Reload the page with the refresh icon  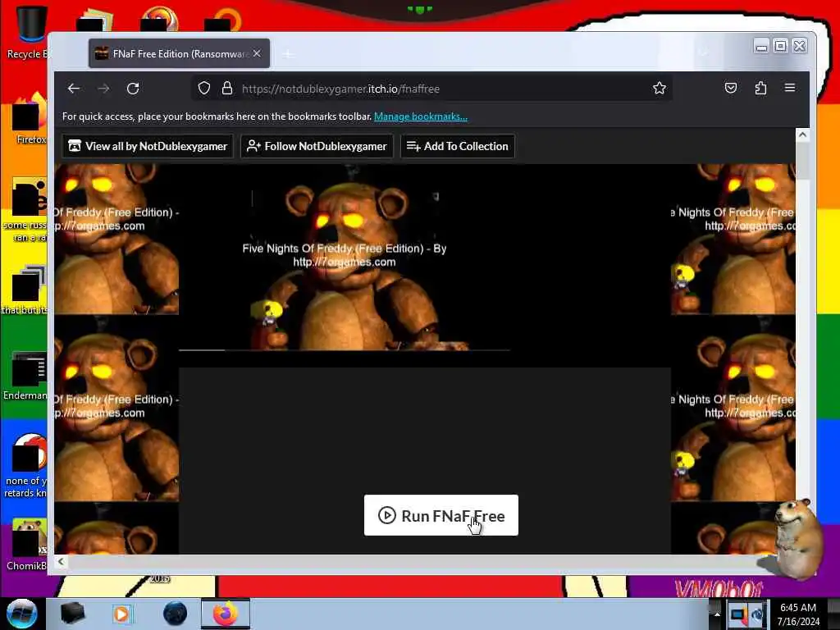[x=133, y=89]
